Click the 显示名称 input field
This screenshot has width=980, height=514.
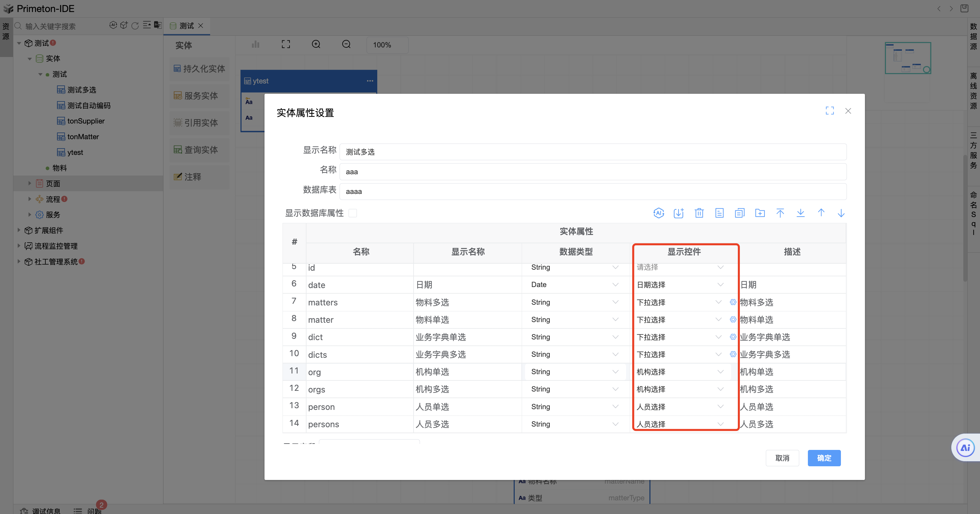pyautogui.click(x=592, y=152)
